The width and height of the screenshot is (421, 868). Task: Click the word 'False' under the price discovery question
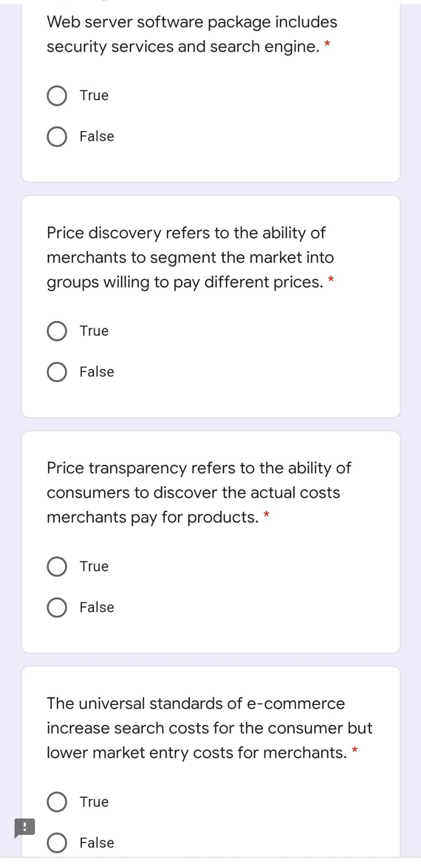[97, 372]
